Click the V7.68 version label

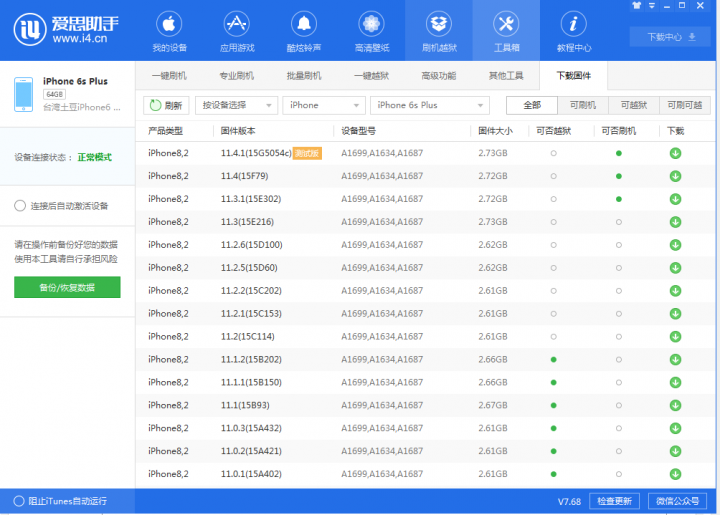pyautogui.click(x=569, y=502)
